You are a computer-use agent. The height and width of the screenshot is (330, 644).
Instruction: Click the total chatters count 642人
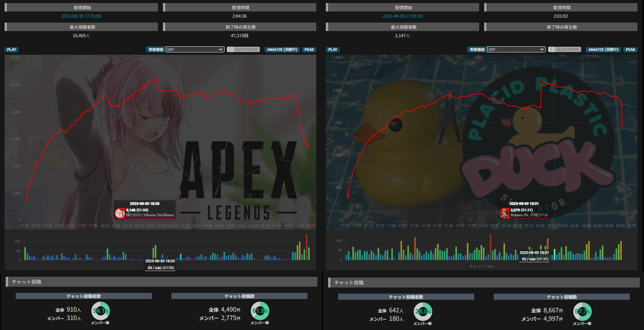coord(396,310)
